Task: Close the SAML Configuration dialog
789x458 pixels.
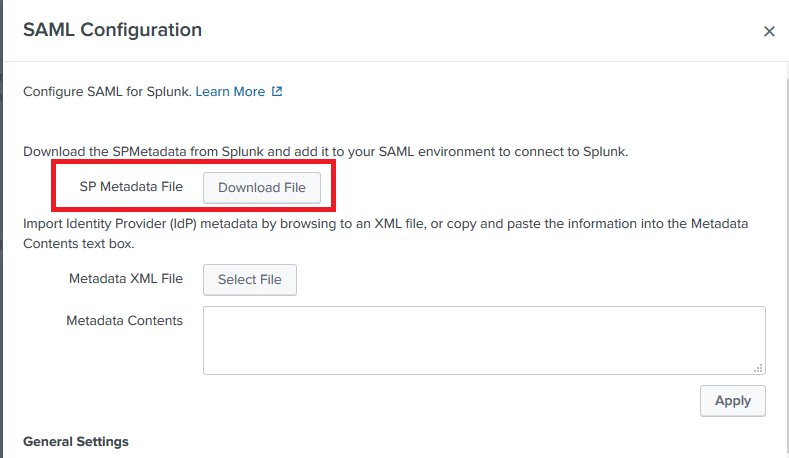Action: [x=769, y=31]
